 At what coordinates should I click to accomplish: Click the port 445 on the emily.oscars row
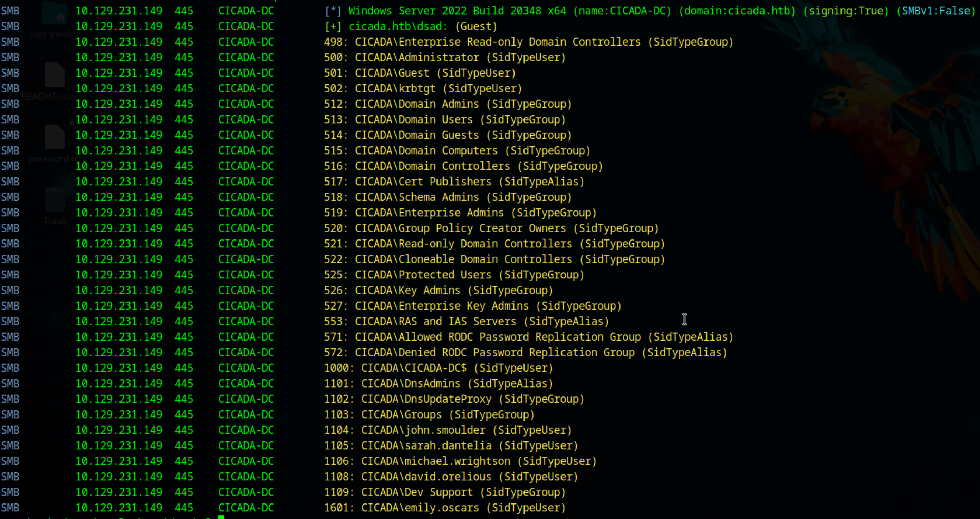coord(184,508)
